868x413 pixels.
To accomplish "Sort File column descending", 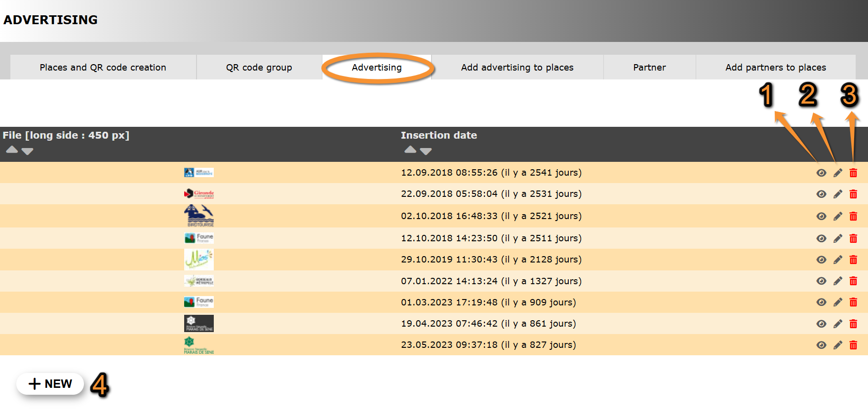I will coord(28,151).
